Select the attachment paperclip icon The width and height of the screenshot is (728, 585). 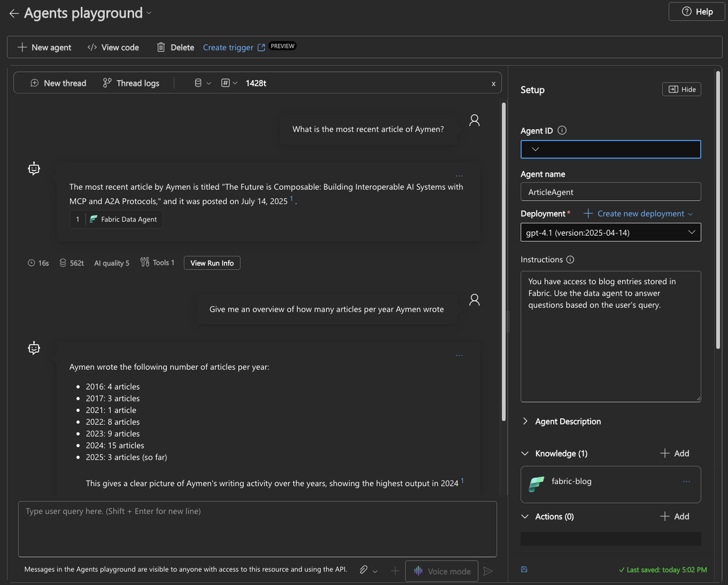click(x=363, y=570)
